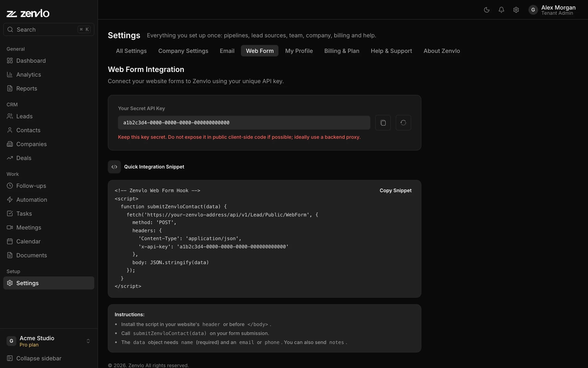Open the top bar gear settings
This screenshot has width=588, height=368.
tap(516, 10)
